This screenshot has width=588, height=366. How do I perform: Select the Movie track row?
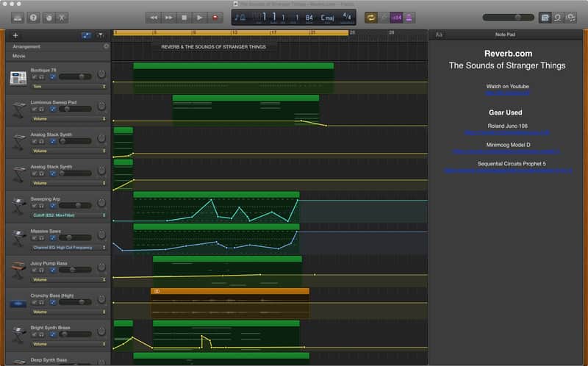point(58,56)
